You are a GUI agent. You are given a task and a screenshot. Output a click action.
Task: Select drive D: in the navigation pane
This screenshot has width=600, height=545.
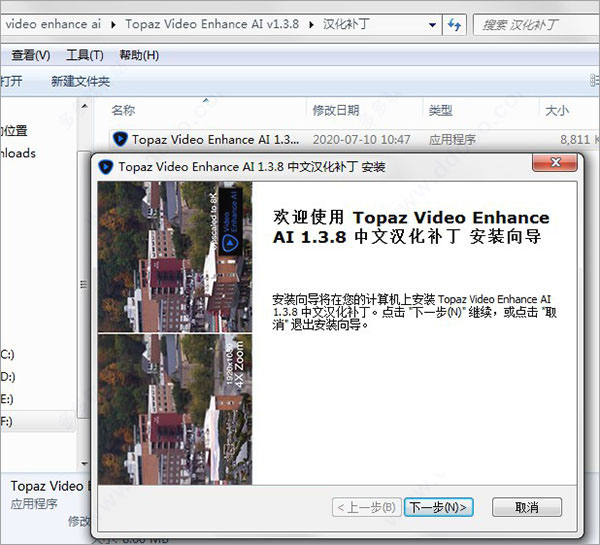[x=7, y=377]
